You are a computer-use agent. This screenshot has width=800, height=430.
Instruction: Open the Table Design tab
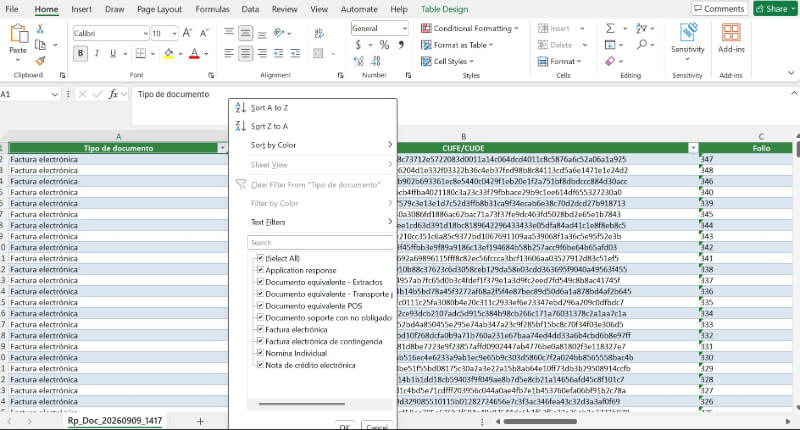(x=444, y=9)
